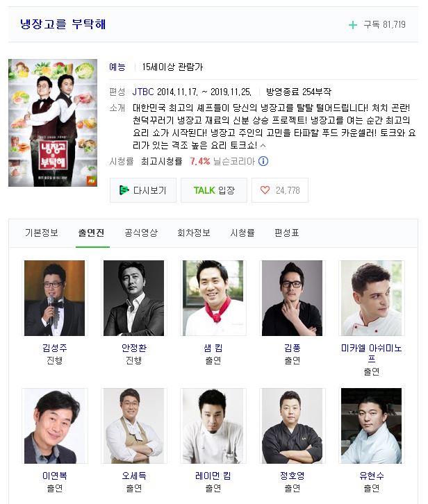Select the 시청률 tab
Image resolution: width=428 pixels, height=504 pixels.
pyautogui.click(x=242, y=233)
